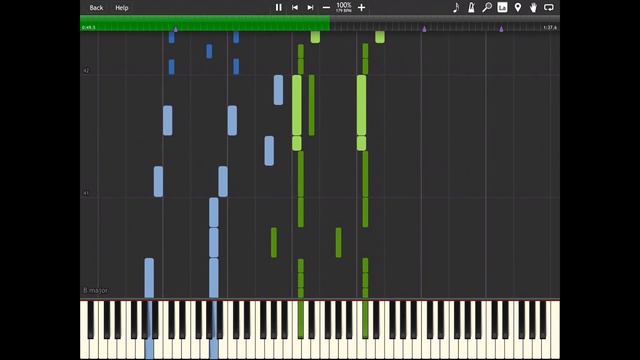Toggle the key labels icon

click(x=502, y=7)
